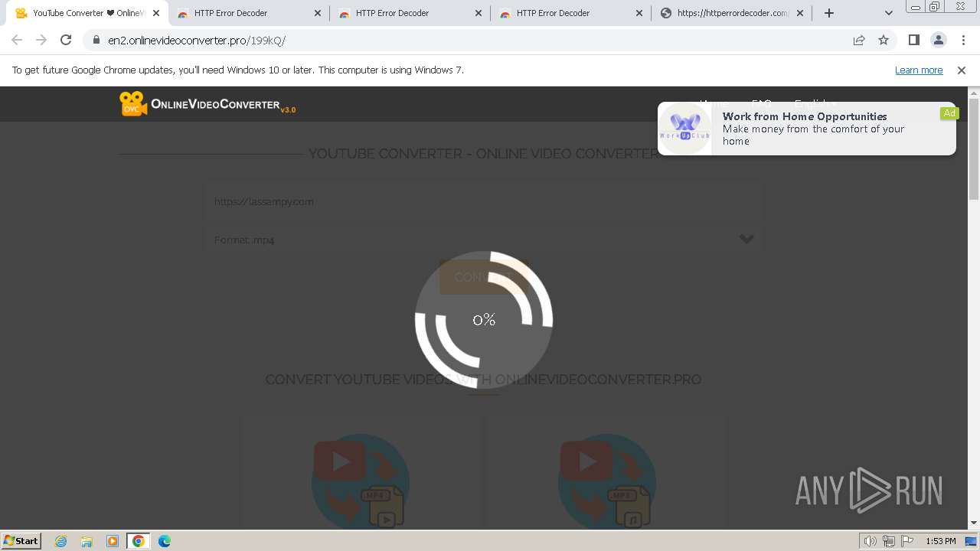Viewport: 980px width, 551px height.
Task: Go back to the previous page
Action: [x=17, y=40]
